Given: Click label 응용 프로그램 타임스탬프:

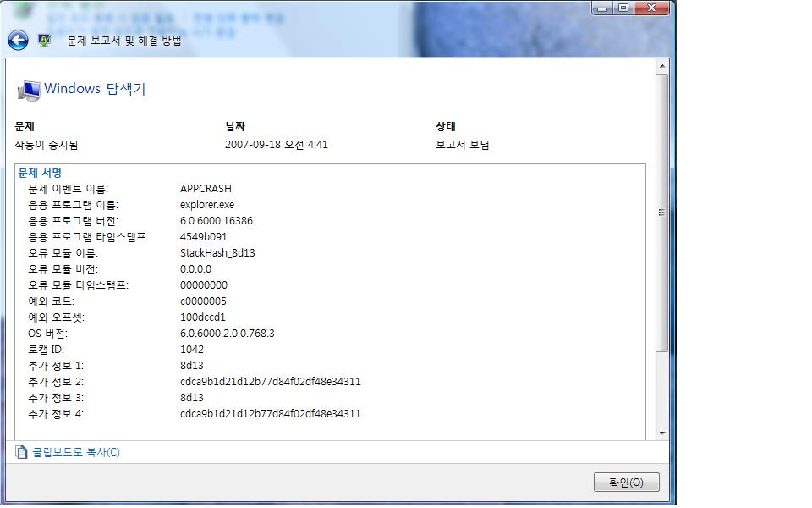Looking at the screenshot, I should tap(88, 237).
